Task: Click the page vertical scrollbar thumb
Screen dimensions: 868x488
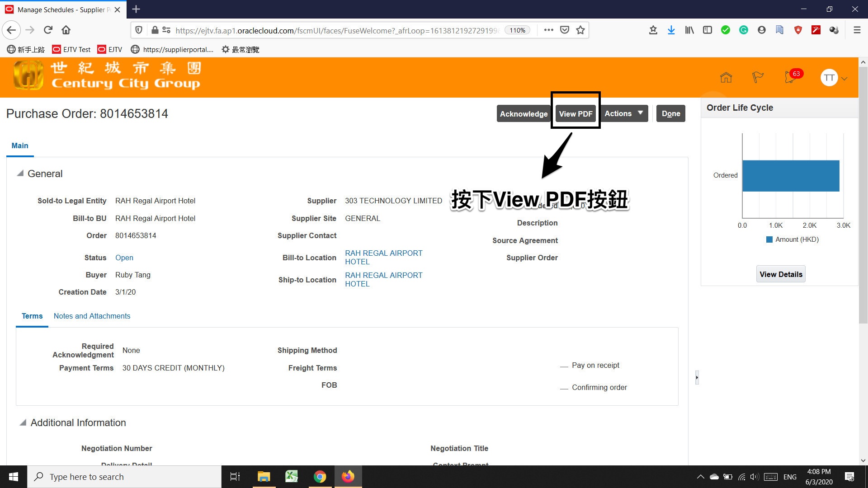Action: point(863,195)
